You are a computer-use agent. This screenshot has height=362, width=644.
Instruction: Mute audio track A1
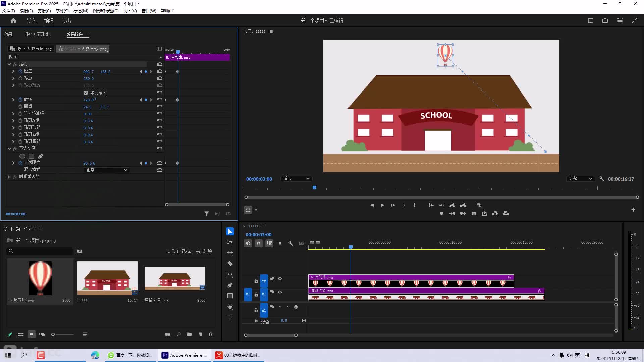280,307
